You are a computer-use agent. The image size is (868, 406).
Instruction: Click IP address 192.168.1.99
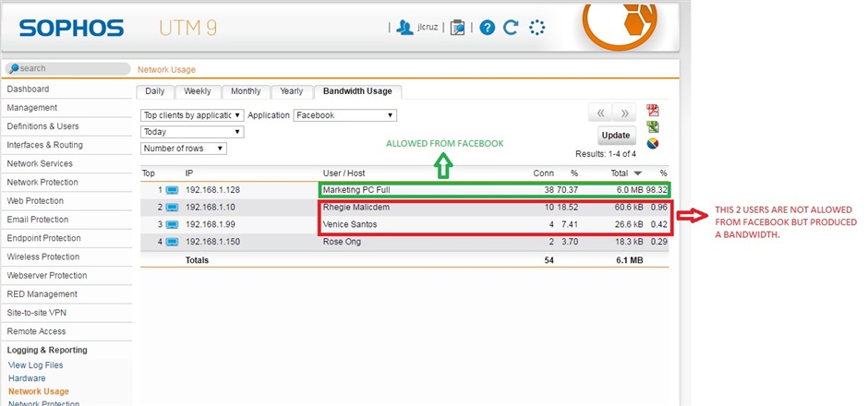[x=211, y=224]
